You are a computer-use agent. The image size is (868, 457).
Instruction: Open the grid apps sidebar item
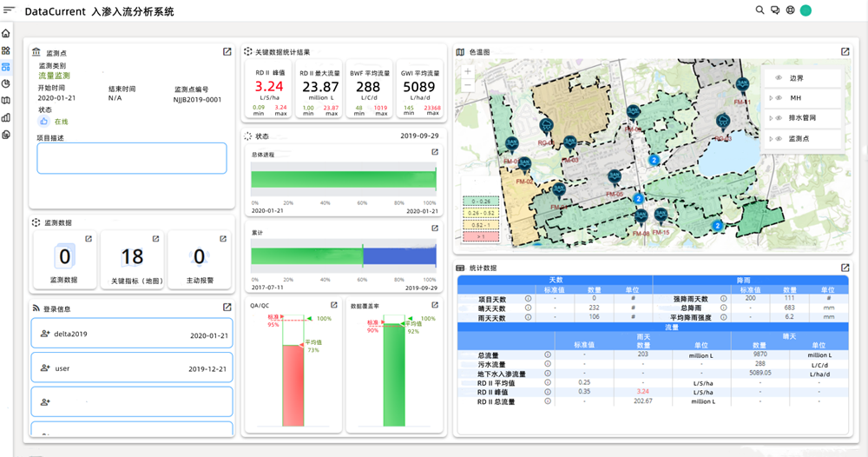click(6, 50)
